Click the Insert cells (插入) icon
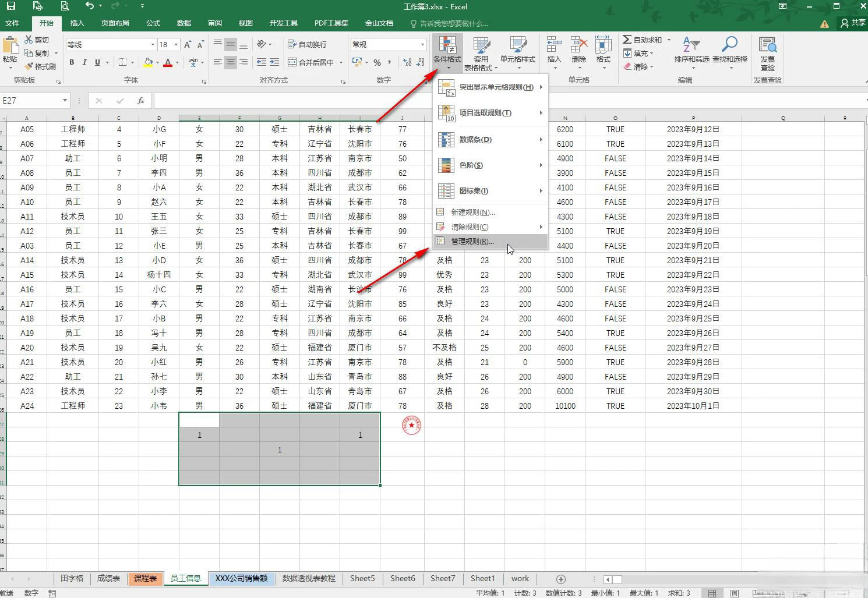868x598 pixels. click(554, 45)
